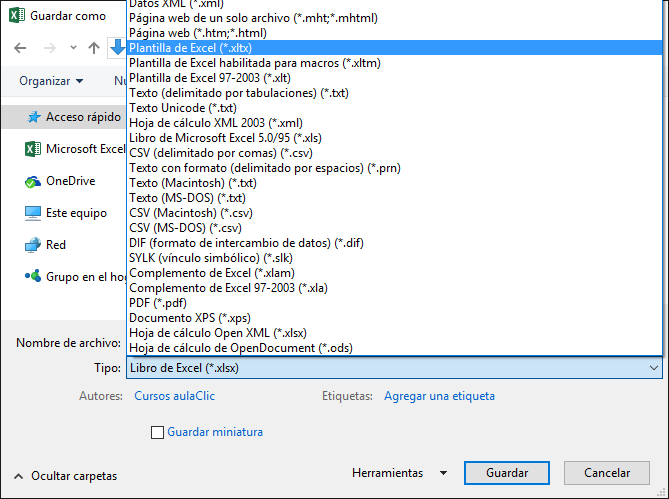669x499 pixels.
Task: Choose Plantilla de Excel (*.xltx) format
Action: pos(201,47)
